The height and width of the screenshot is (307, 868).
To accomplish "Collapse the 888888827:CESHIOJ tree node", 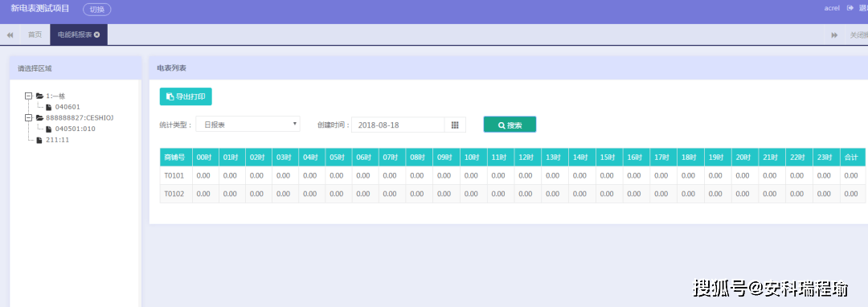I will pos(29,118).
